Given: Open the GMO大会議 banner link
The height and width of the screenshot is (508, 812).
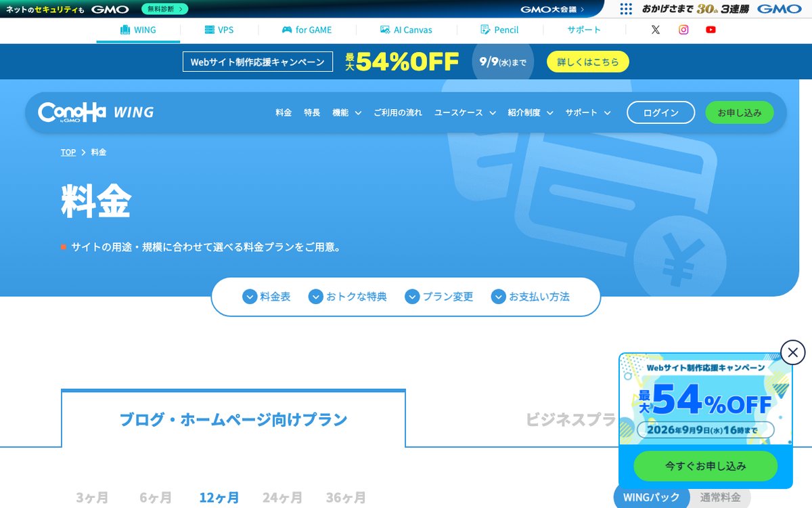Looking at the screenshot, I should pyautogui.click(x=552, y=9).
